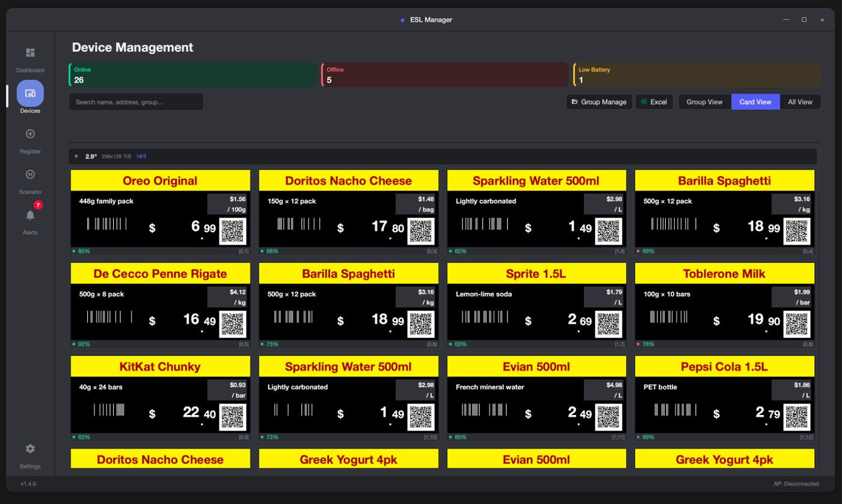
Task: Select the Devices sidebar icon
Action: coord(30,93)
